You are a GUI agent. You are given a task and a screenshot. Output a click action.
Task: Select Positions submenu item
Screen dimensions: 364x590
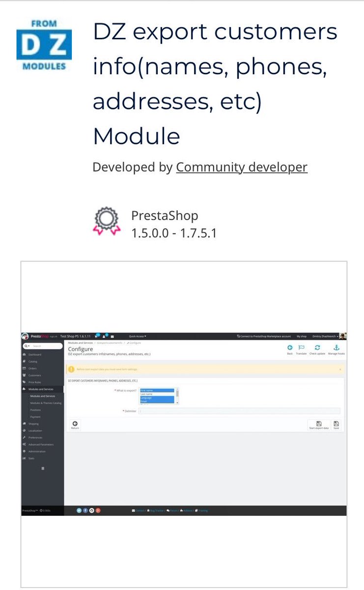[35, 410]
